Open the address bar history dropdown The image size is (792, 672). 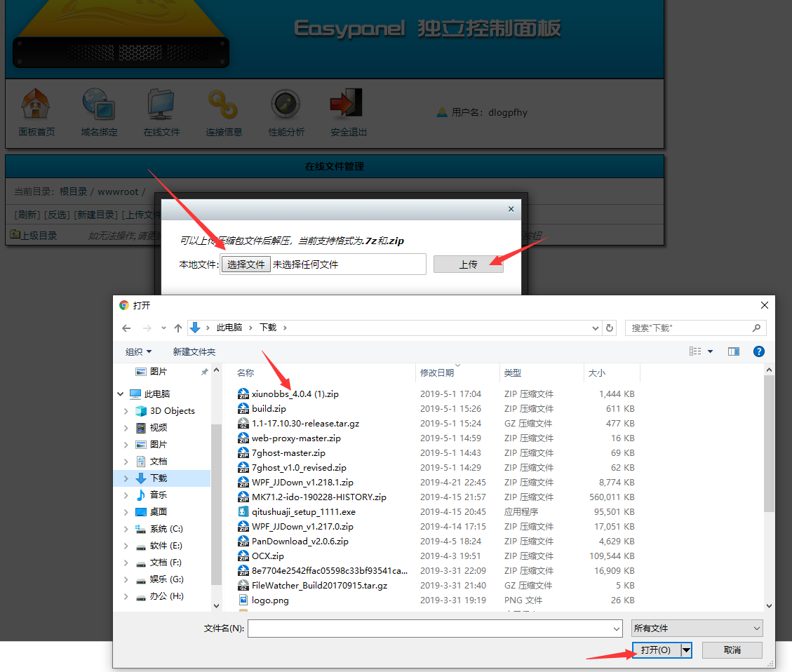[595, 328]
